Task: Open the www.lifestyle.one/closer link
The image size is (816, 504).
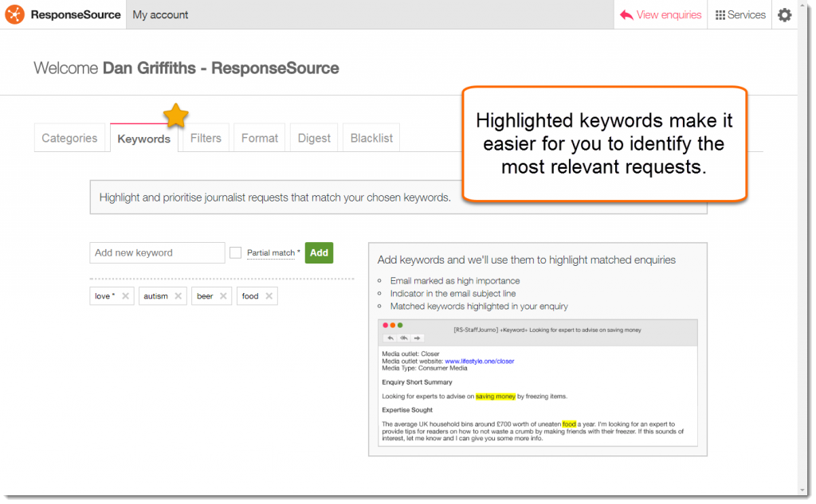Action: click(x=479, y=361)
